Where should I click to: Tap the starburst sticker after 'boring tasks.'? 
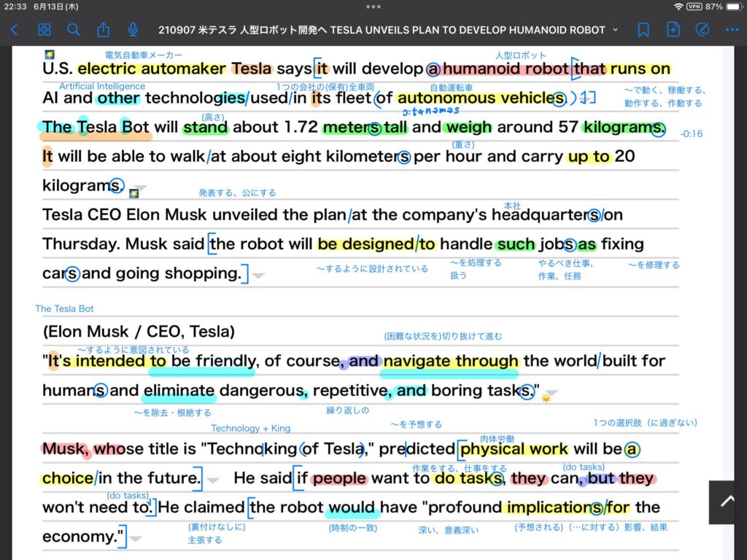coord(546,397)
